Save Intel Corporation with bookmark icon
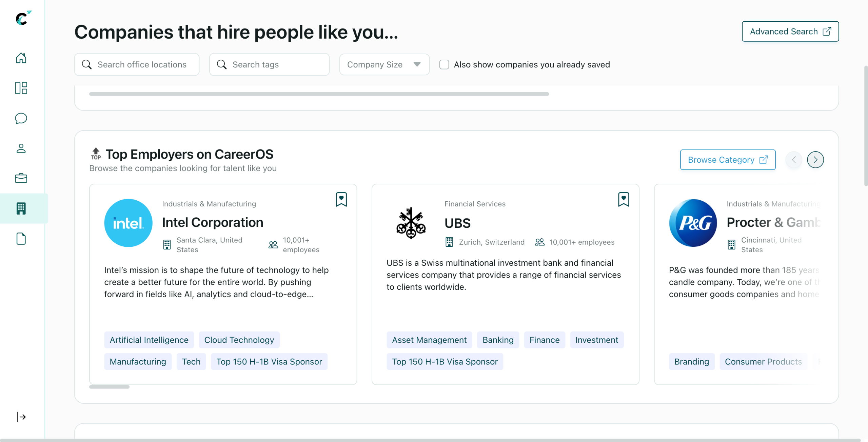 [341, 199]
